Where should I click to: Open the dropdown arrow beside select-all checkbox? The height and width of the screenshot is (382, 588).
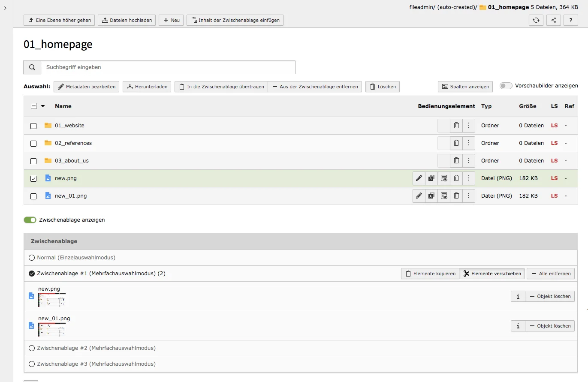pyautogui.click(x=42, y=105)
